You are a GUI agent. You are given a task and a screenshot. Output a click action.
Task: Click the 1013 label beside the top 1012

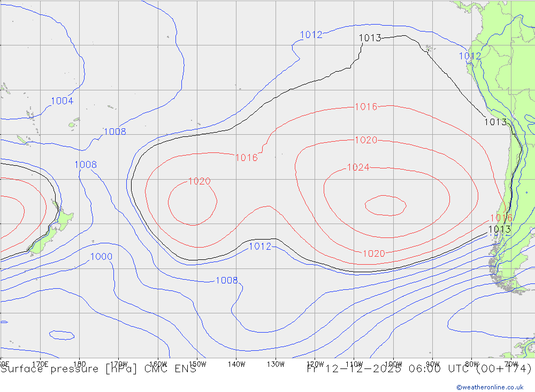pos(370,38)
